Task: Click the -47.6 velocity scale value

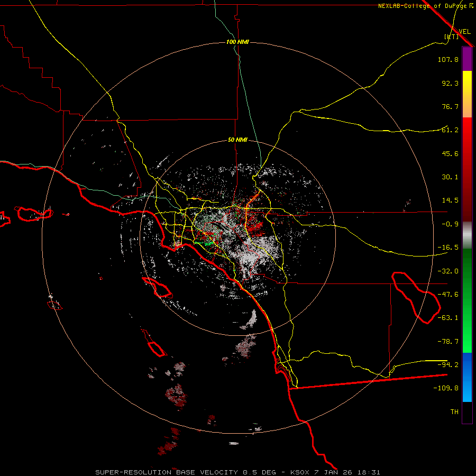Action: pyautogui.click(x=448, y=295)
